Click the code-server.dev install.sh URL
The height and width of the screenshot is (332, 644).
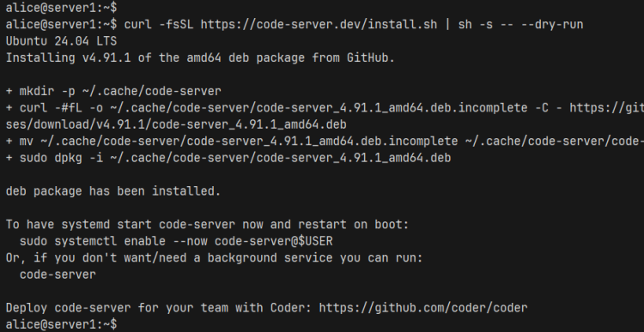pyautogui.click(x=319, y=25)
